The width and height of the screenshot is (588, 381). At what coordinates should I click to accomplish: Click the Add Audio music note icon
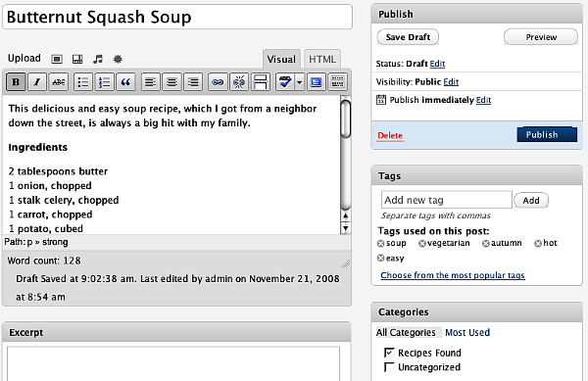[97, 59]
